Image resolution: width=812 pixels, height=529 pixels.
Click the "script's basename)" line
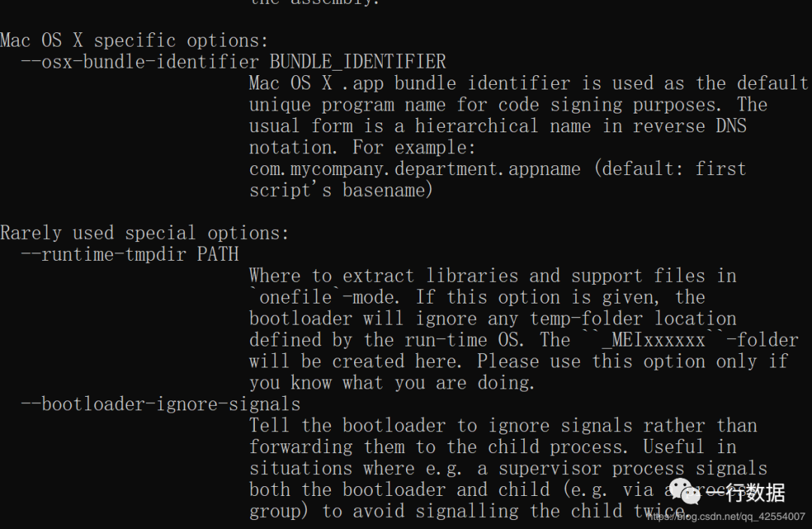coord(341,190)
